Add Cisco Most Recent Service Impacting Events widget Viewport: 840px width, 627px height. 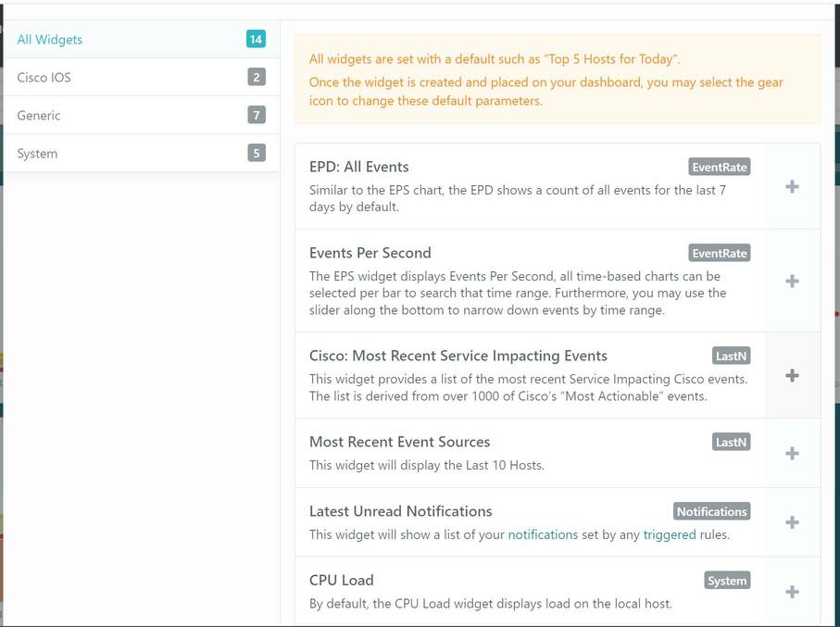[x=792, y=376]
